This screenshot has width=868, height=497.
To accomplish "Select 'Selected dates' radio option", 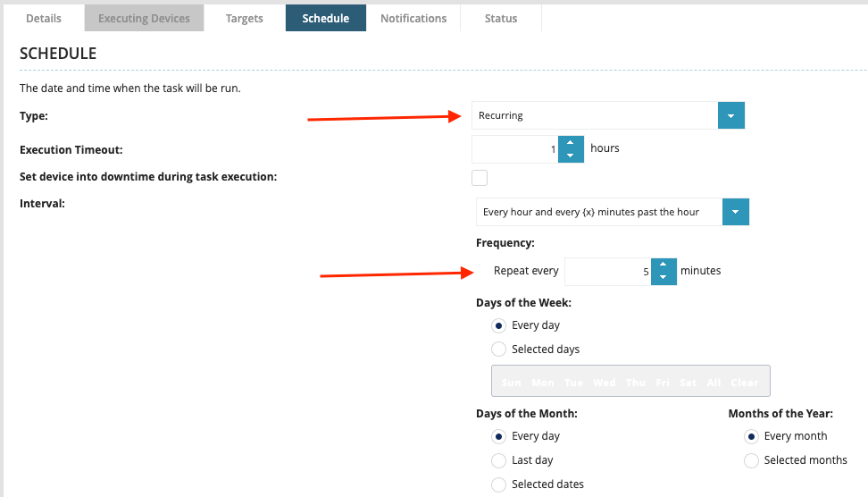I will pos(499,484).
